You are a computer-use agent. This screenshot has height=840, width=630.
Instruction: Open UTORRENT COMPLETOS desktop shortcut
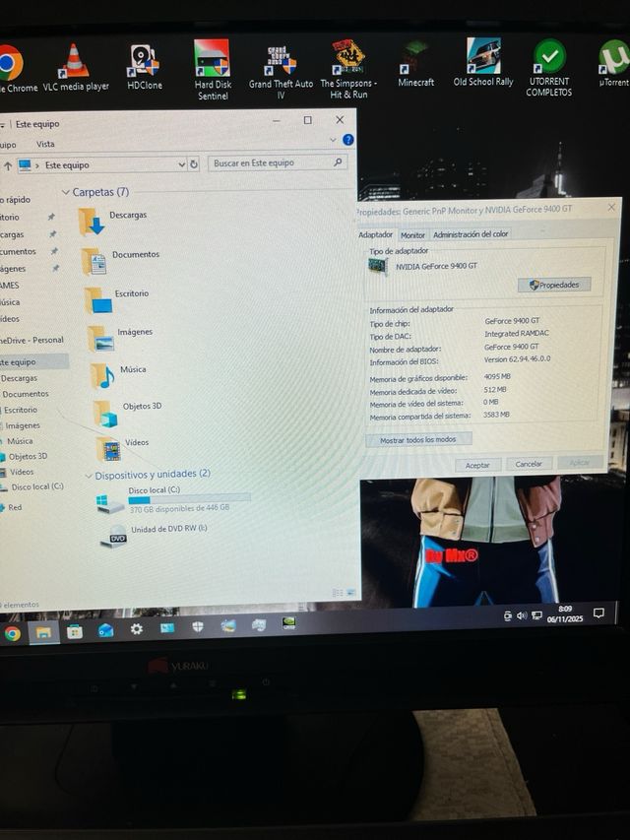click(548, 68)
